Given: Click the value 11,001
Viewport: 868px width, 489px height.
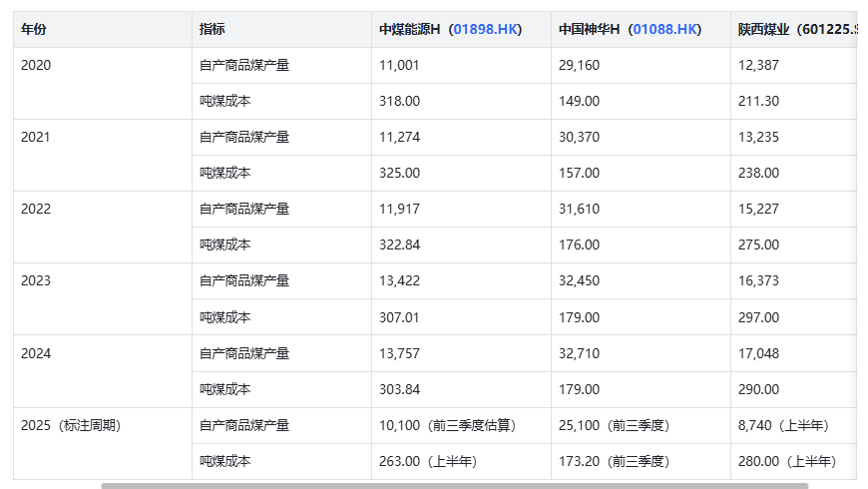Looking at the screenshot, I should click(x=399, y=65).
